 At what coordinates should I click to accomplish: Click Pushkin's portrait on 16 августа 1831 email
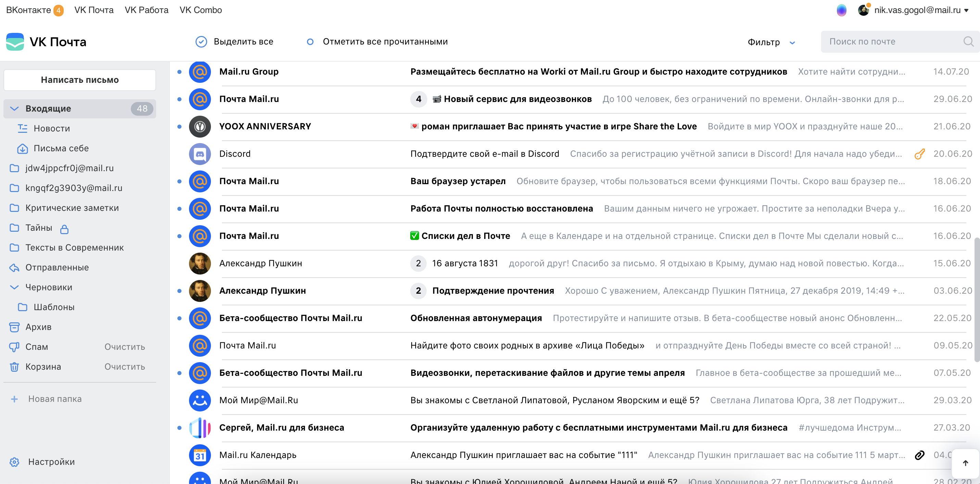coord(200,264)
